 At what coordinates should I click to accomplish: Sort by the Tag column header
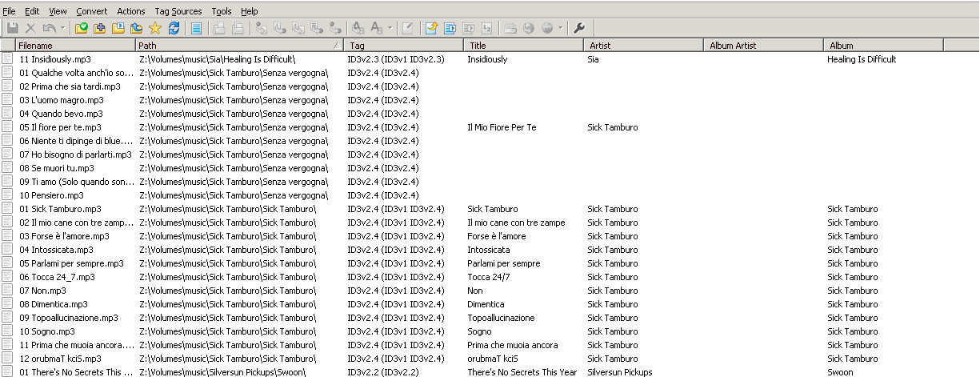[x=405, y=46]
